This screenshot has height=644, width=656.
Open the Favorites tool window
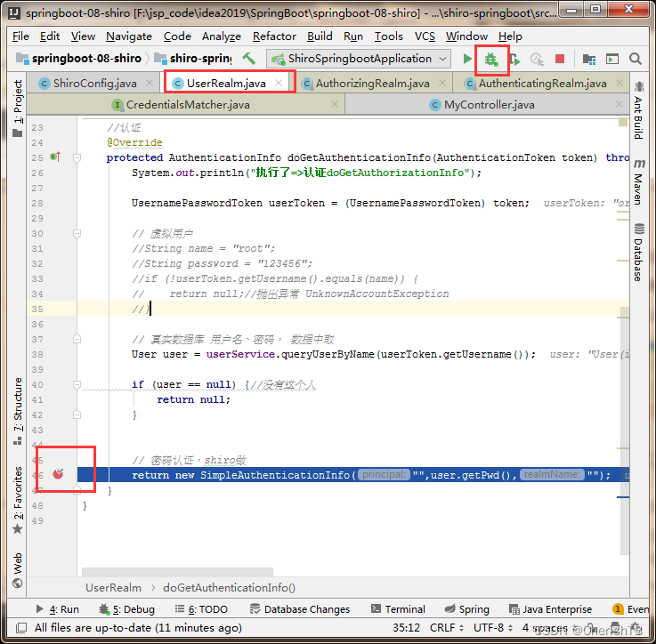point(17,500)
